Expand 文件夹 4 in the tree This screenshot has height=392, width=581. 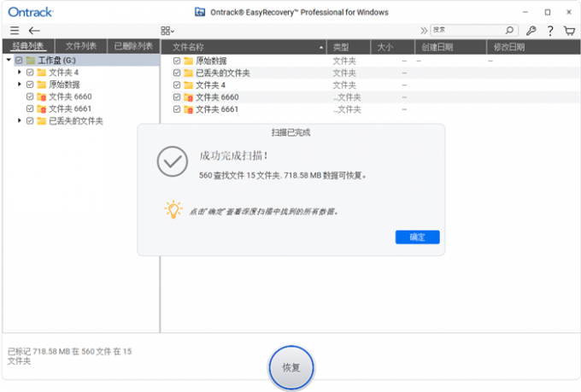20,73
